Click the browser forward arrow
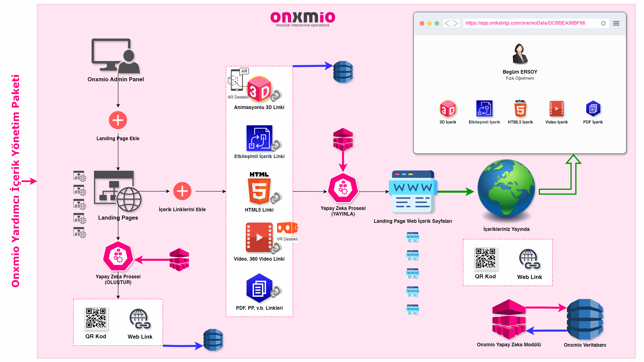 (x=455, y=23)
